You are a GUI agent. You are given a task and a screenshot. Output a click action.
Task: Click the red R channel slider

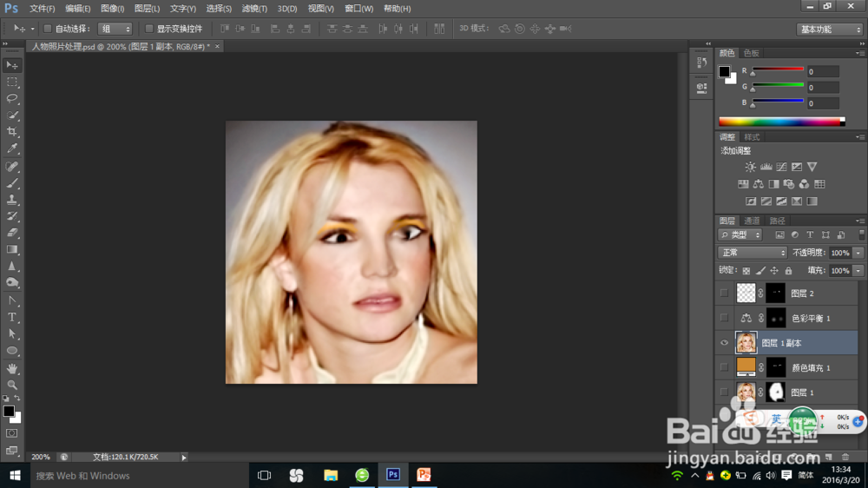pos(778,69)
